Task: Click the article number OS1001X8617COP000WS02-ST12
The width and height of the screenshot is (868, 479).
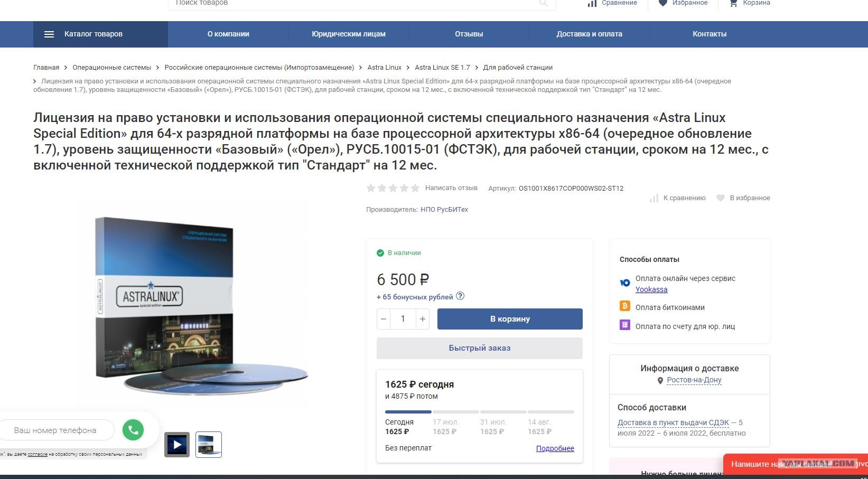Action: click(x=571, y=189)
